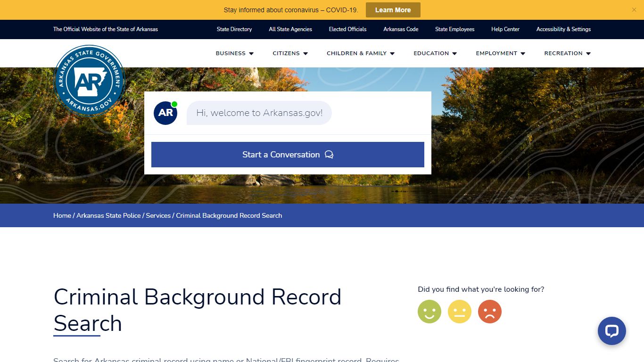This screenshot has width=644, height=362.
Task: Open Accessibility & Settings
Action: 563,29
